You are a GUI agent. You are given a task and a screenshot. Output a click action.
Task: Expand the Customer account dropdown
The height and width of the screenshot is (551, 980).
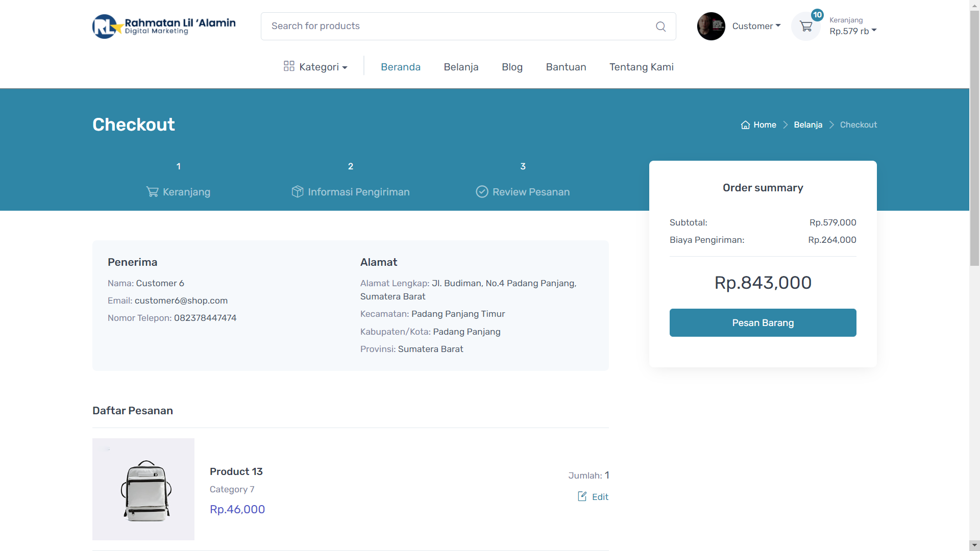pyautogui.click(x=756, y=27)
